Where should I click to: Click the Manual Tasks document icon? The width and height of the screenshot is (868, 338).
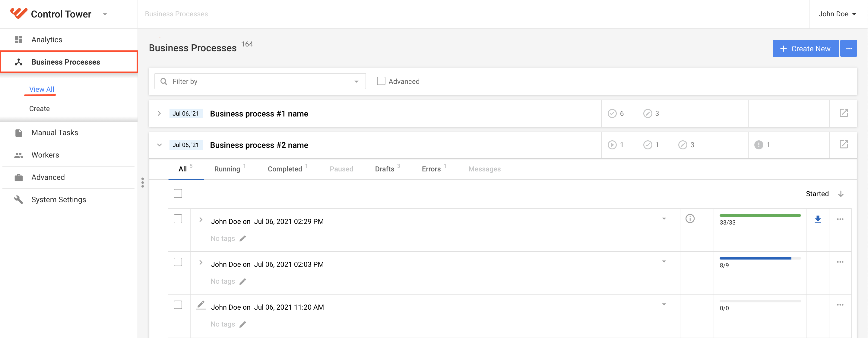tap(18, 132)
